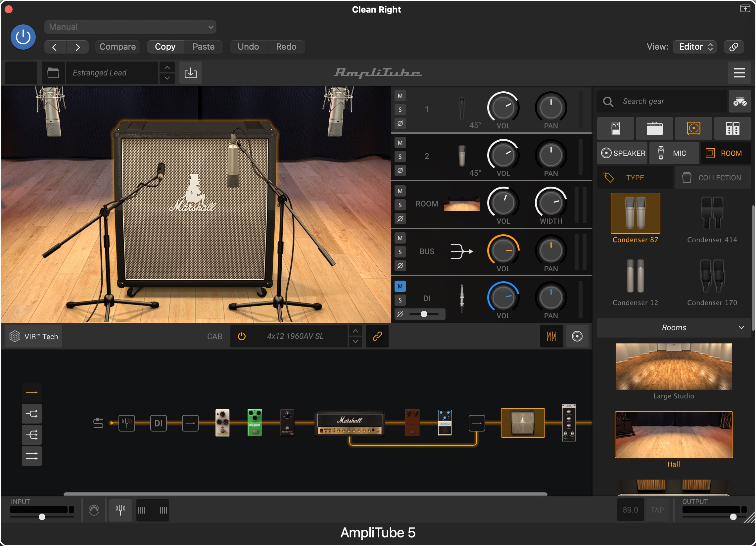Viewport: 756px width, 546px height.
Task: Click the save preset download icon
Action: [x=190, y=73]
